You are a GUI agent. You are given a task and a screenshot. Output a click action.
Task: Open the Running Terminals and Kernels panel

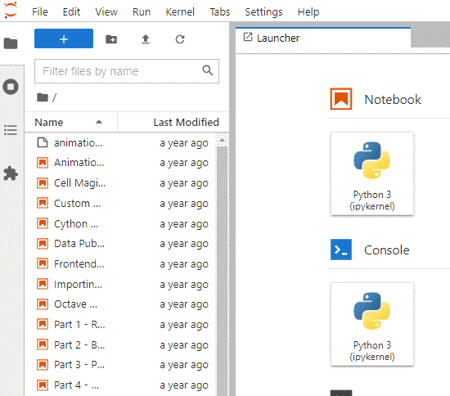click(x=11, y=87)
